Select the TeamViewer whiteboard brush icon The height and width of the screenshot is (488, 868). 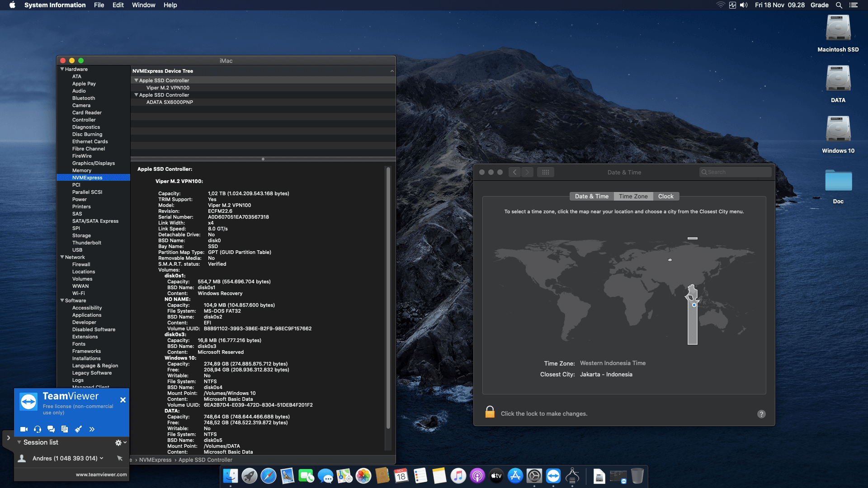(78, 429)
